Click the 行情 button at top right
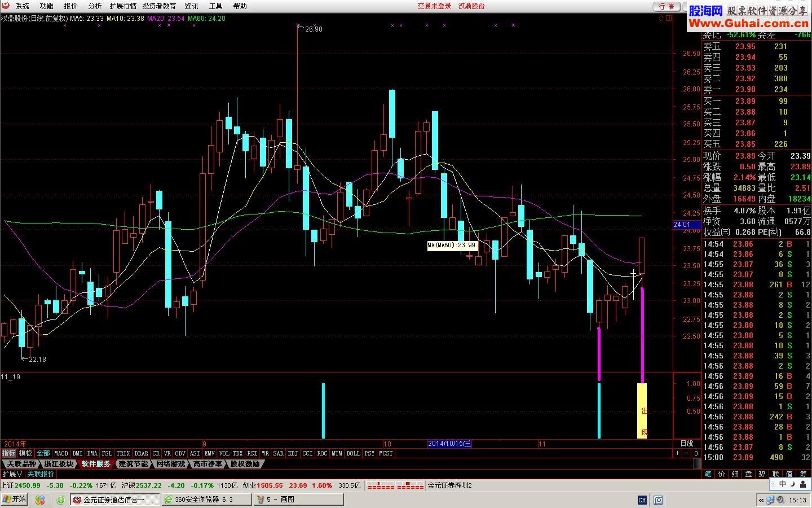 click(667, 6)
